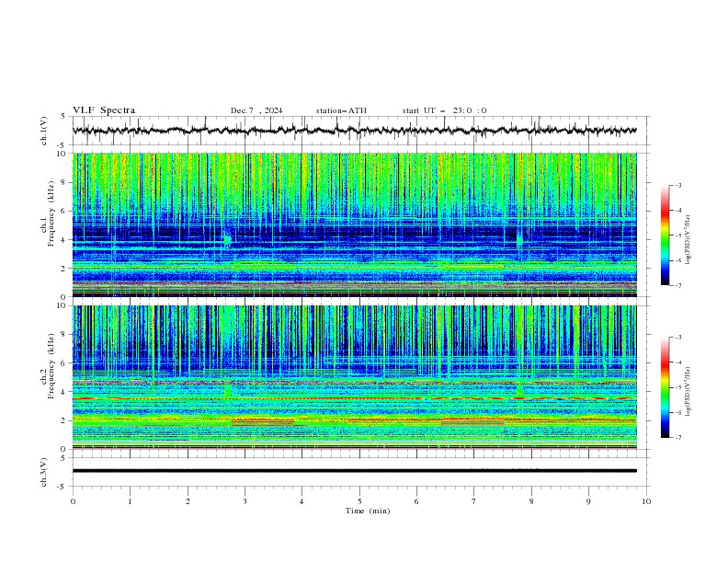Click the ch.2 spectrogram panel
This screenshot has width=728, height=563.
354,377
